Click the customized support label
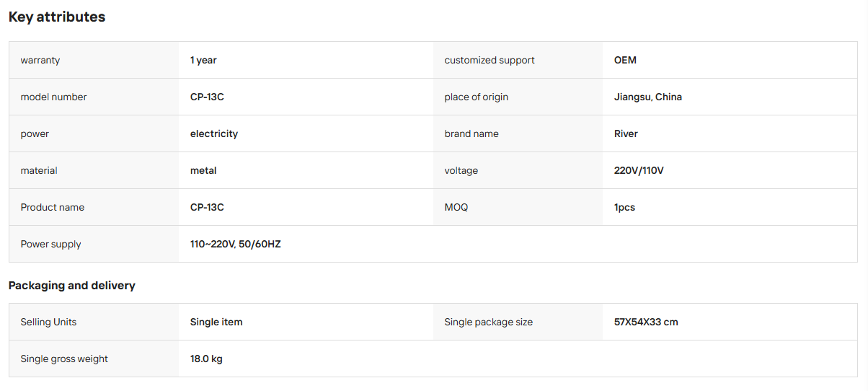 pyautogui.click(x=490, y=61)
